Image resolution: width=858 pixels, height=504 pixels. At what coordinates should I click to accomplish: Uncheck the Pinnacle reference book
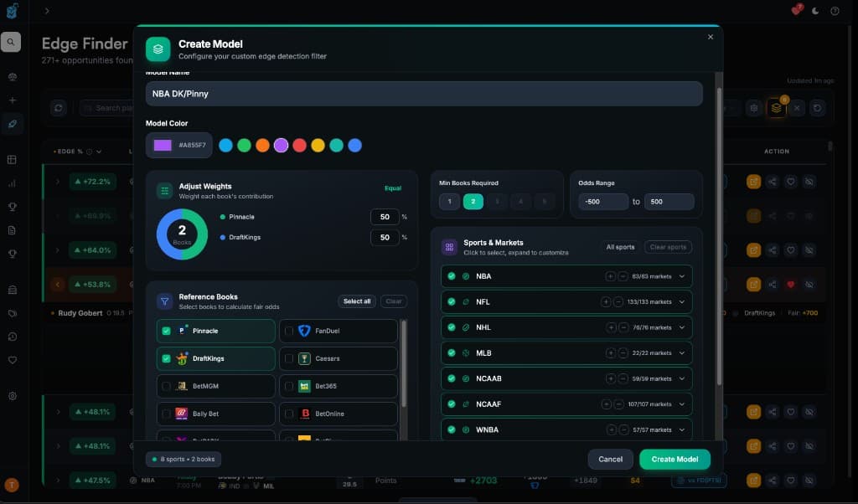coord(166,331)
